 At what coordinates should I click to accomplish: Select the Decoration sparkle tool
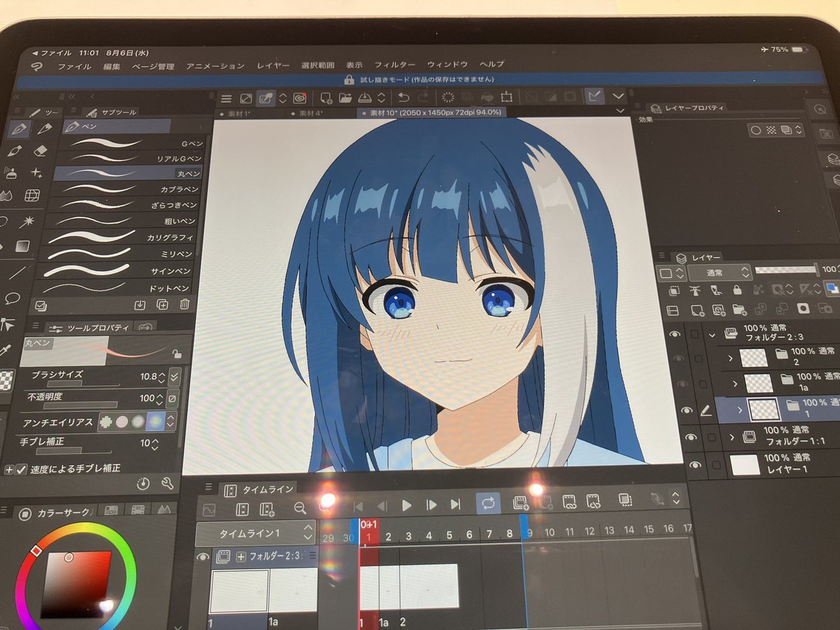tap(37, 172)
